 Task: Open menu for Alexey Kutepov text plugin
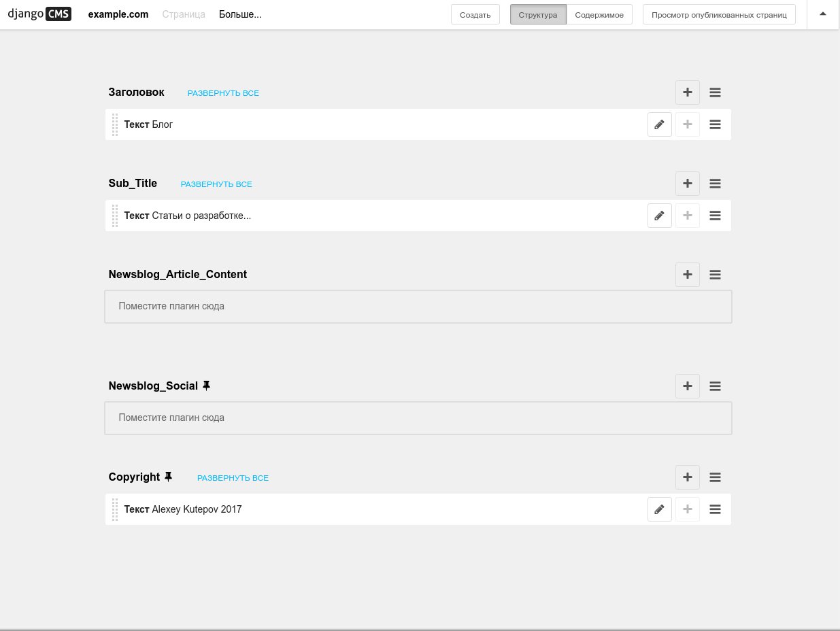715,509
